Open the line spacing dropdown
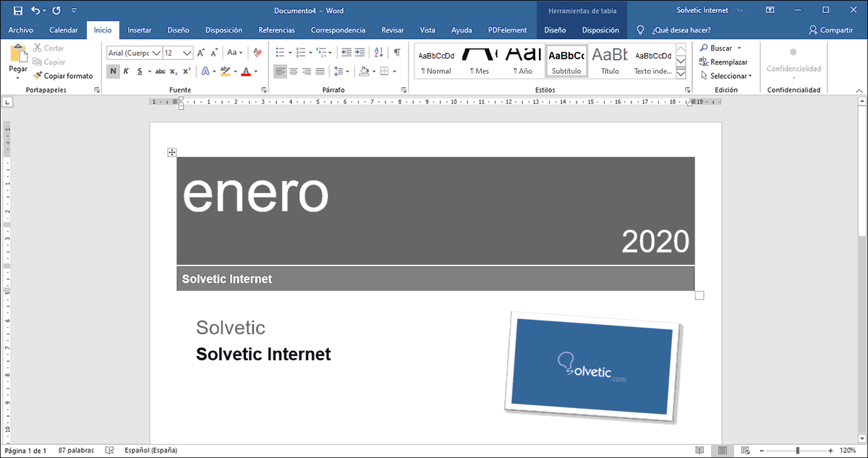Image resolution: width=868 pixels, height=458 pixels. (341, 71)
